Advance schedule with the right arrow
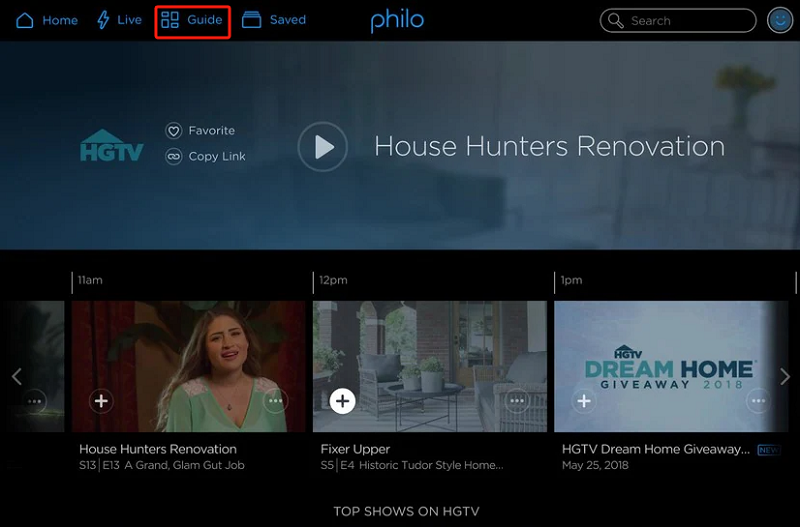 [785, 377]
